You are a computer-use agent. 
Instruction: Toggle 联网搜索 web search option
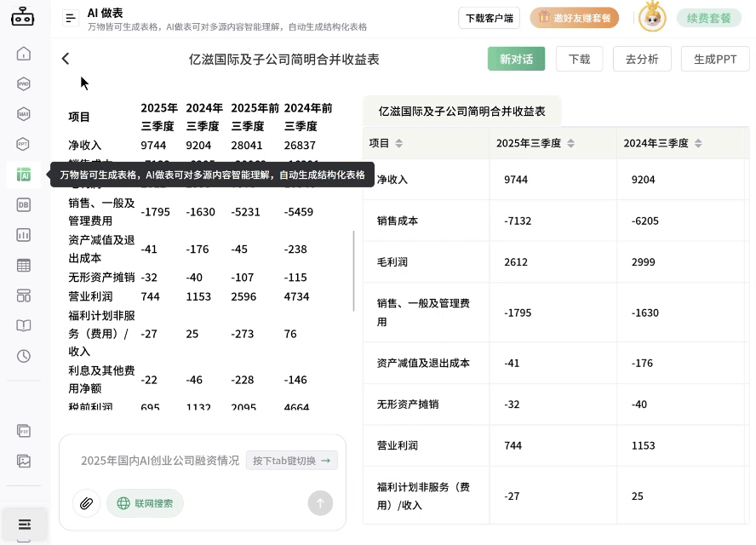[145, 503]
